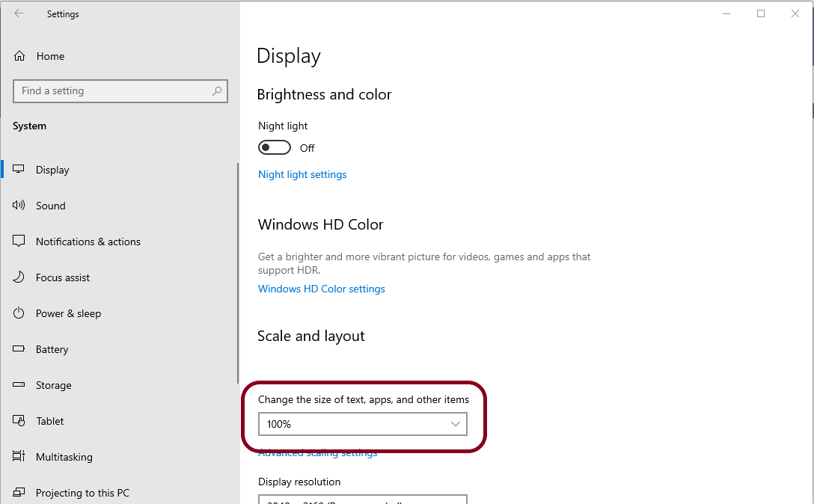Open Windows HD Color settings link
The height and width of the screenshot is (504, 814).
322,289
